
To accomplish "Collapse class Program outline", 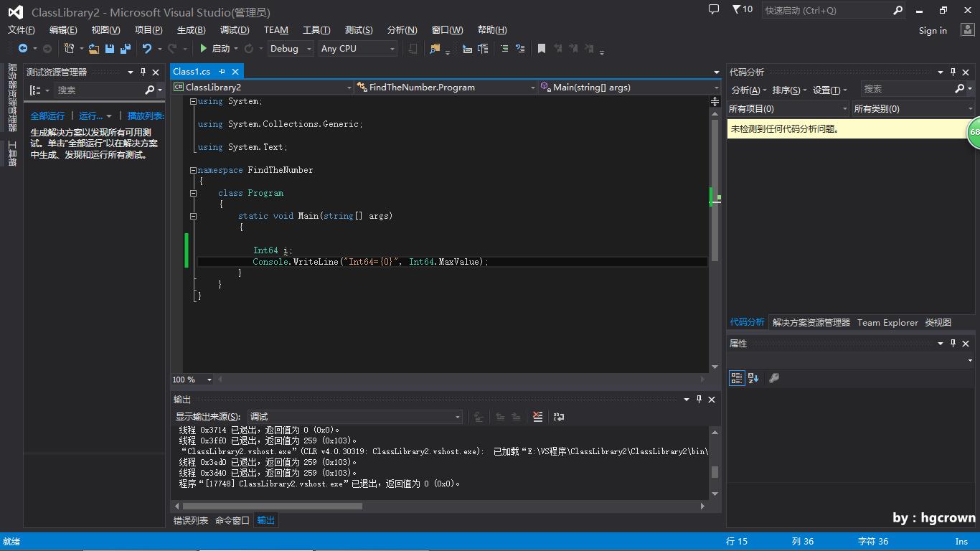I will pyautogui.click(x=193, y=193).
